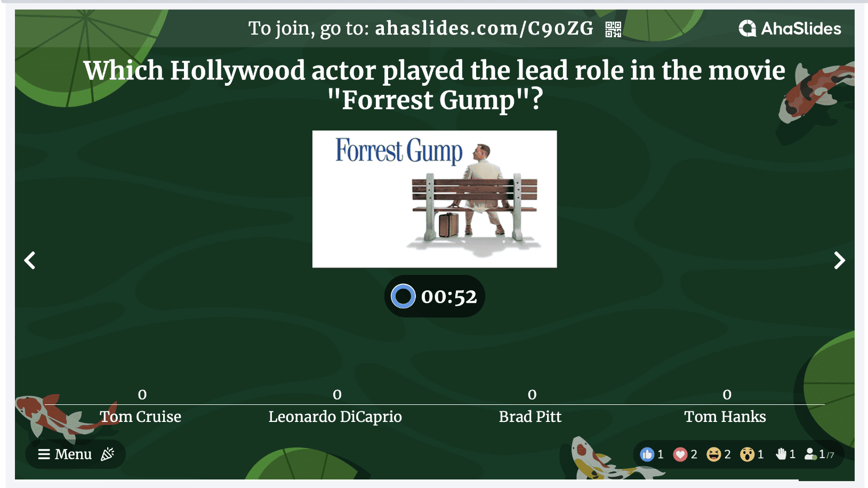Send a heart reaction
Screen dimensions: 868x488
680,454
